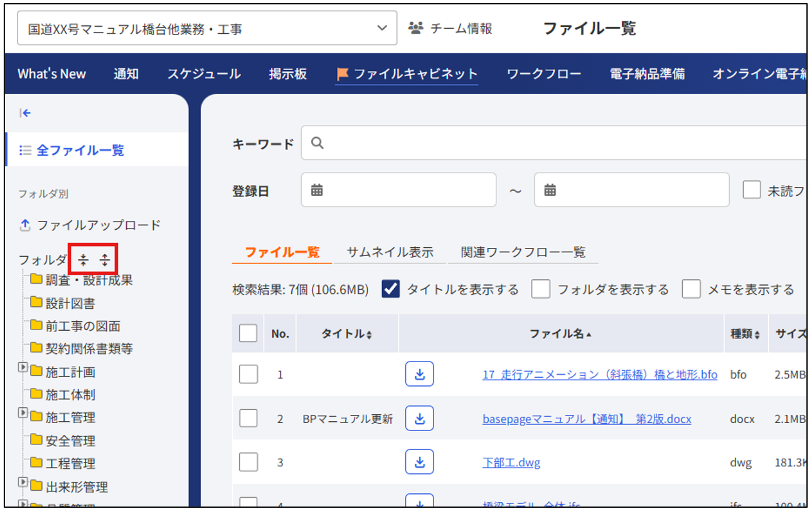Check the row 3 file checkbox

click(248, 463)
